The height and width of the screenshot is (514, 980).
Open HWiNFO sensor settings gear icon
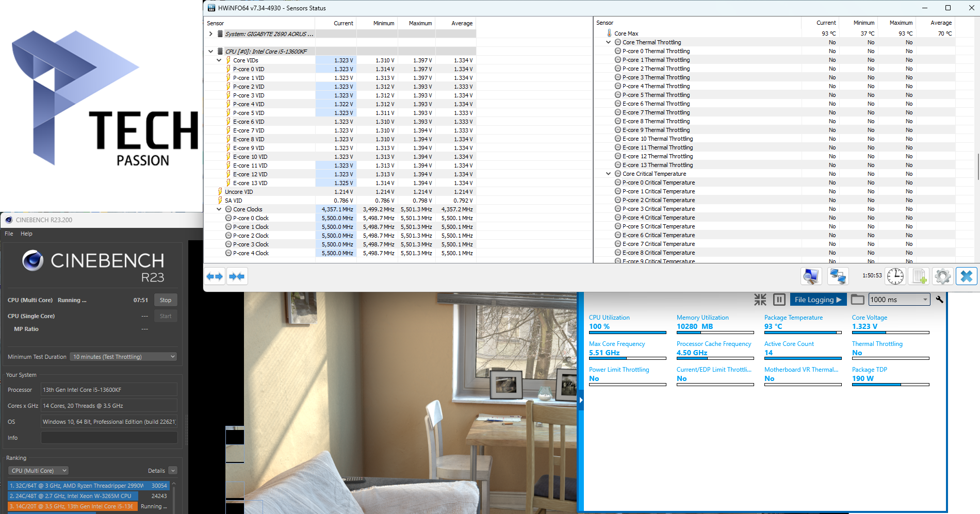[942, 276]
